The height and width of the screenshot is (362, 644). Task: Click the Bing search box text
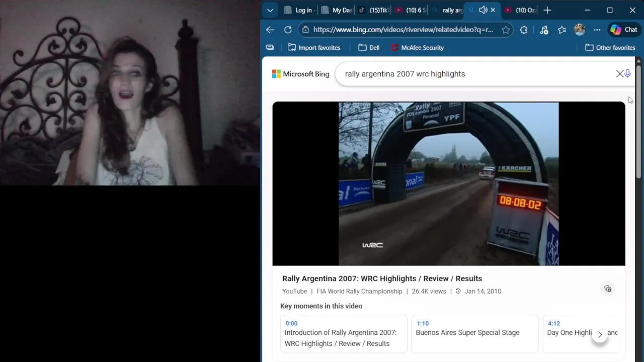click(x=405, y=74)
